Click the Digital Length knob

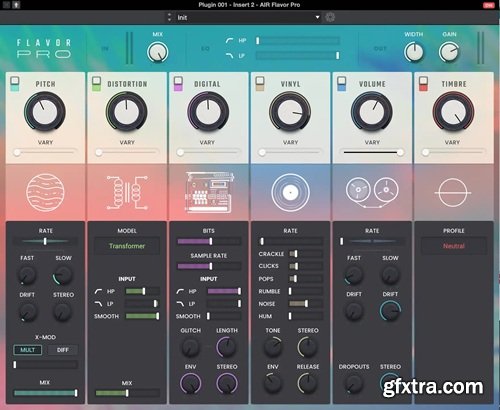coord(227,347)
